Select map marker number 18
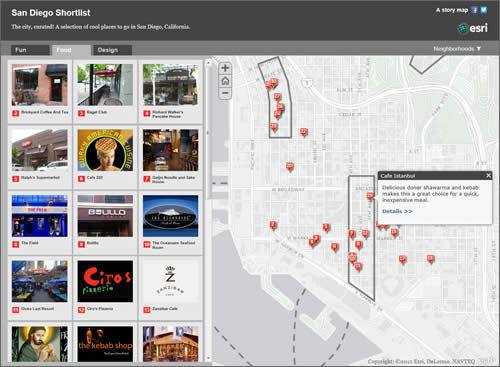The image size is (500, 367). click(430, 259)
